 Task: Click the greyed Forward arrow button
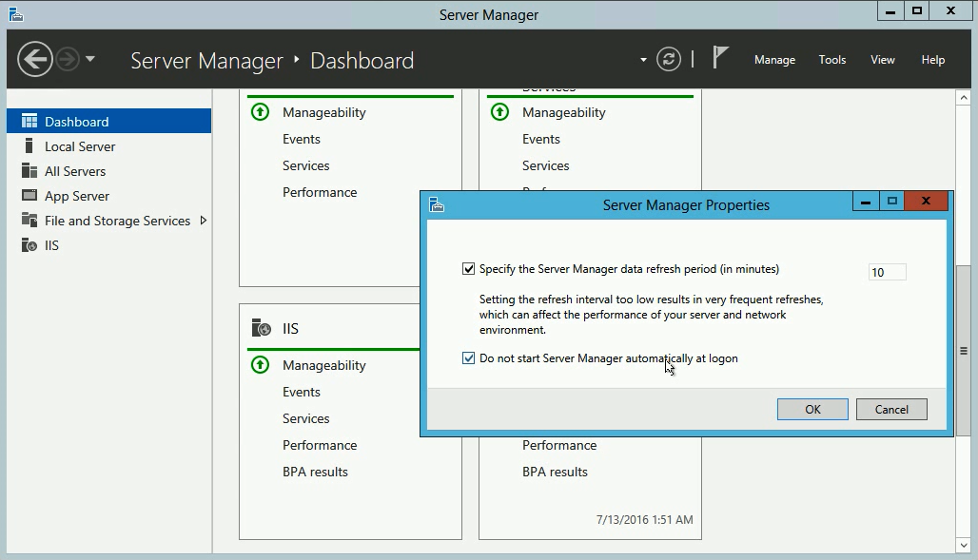[x=68, y=59]
